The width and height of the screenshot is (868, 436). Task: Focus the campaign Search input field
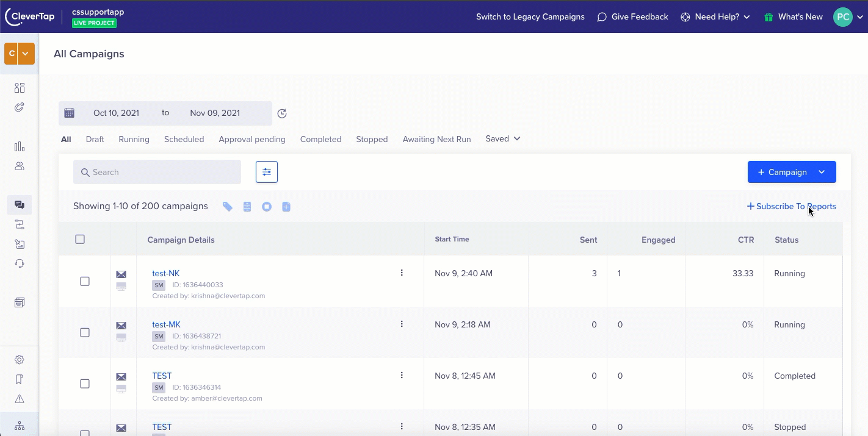pyautogui.click(x=157, y=172)
